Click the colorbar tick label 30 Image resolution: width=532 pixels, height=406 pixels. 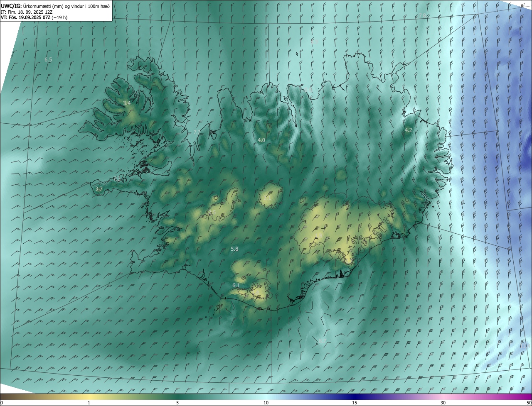tap(443, 403)
